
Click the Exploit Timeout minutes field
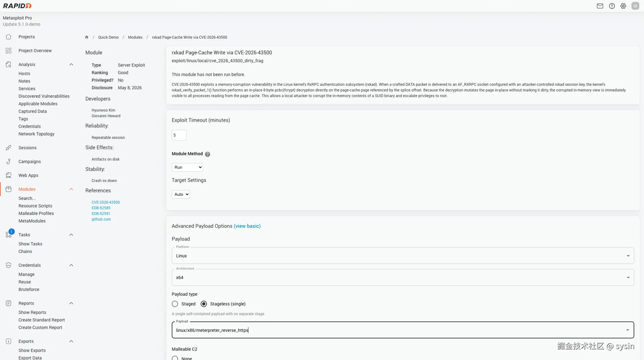click(x=179, y=135)
